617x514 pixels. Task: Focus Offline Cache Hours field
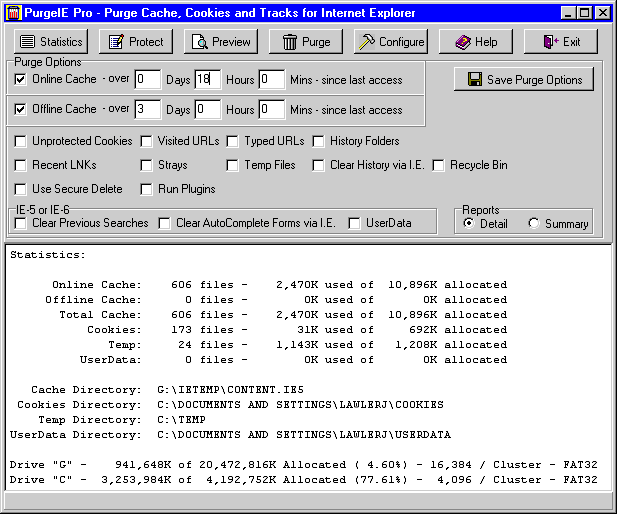coord(208,109)
